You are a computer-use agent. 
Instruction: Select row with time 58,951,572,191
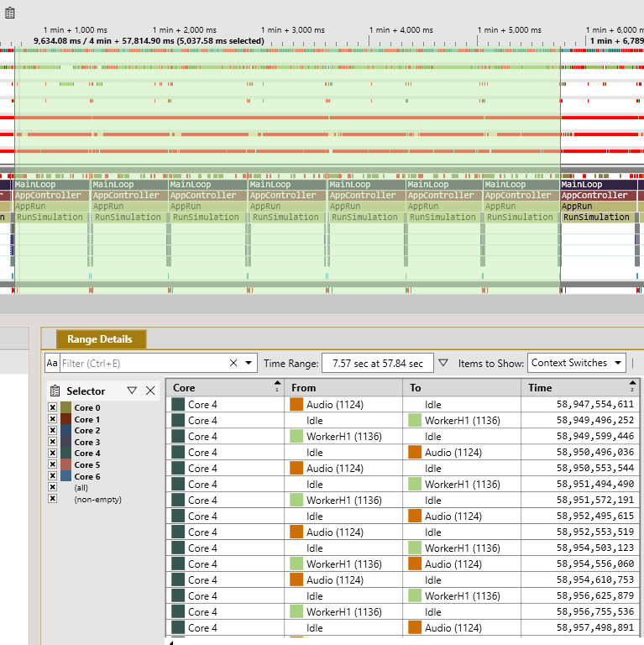pos(402,501)
